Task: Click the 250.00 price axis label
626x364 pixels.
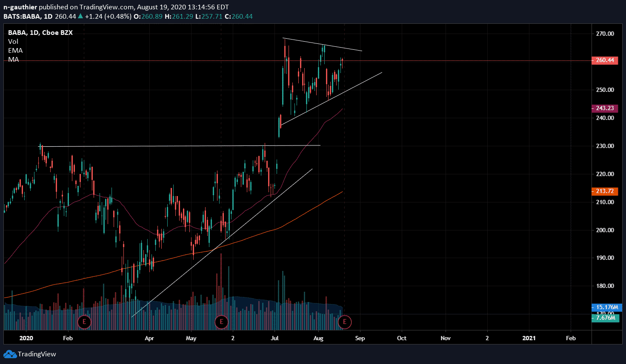Action: point(605,90)
